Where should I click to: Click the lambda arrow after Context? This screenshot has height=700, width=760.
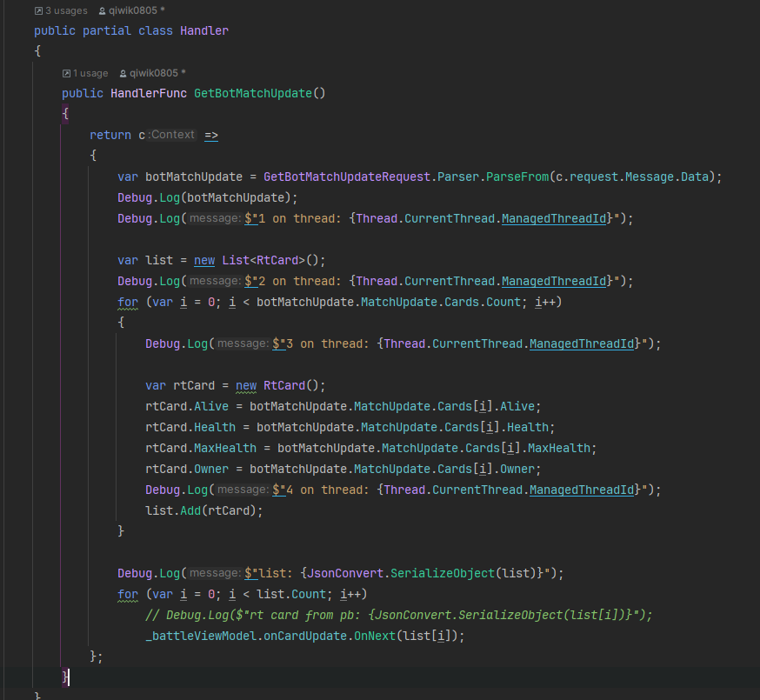(x=211, y=135)
